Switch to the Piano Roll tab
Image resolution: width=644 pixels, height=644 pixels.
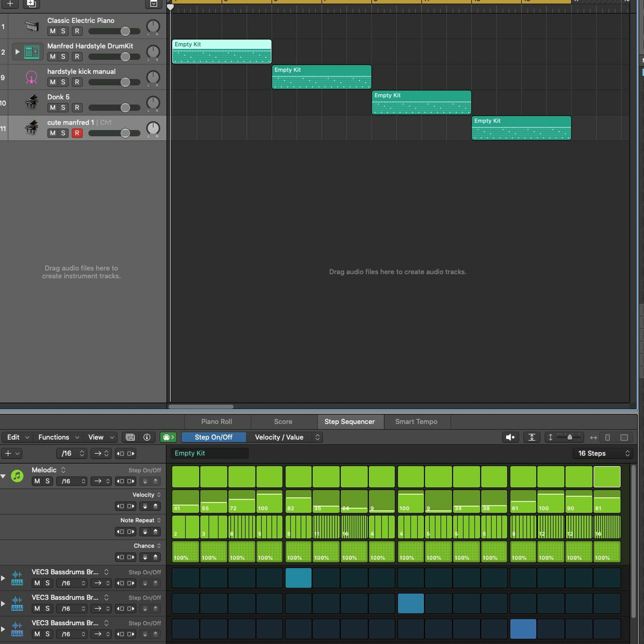[x=217, y=421]
